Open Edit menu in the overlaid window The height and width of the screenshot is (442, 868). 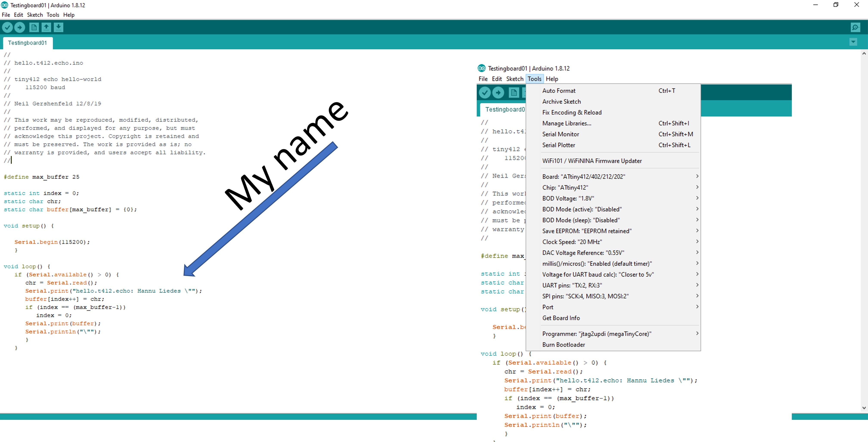coord(497,79)
